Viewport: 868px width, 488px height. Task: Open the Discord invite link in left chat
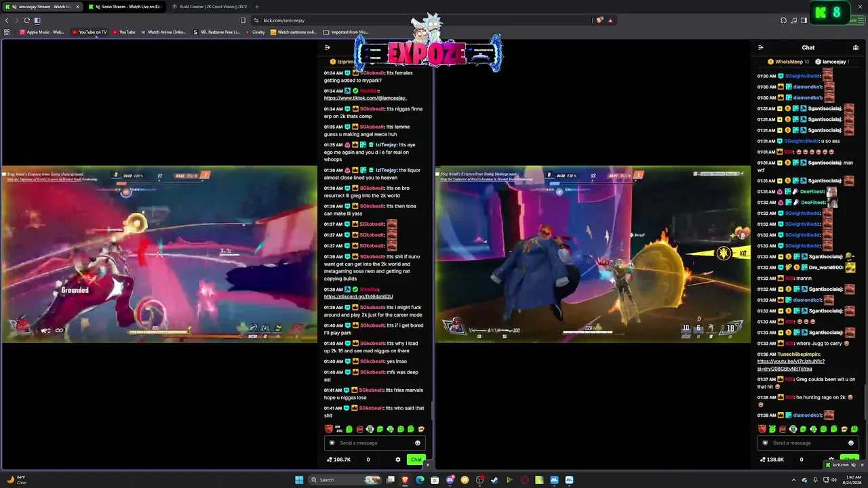click(358, 297)
